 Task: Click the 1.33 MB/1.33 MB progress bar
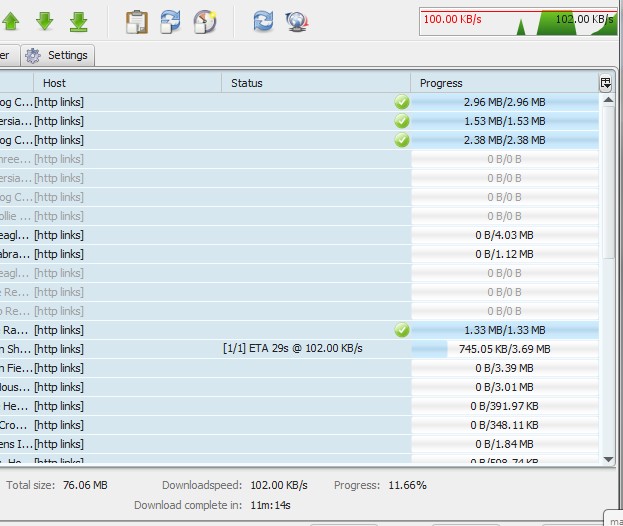click(x=505, y=330)
